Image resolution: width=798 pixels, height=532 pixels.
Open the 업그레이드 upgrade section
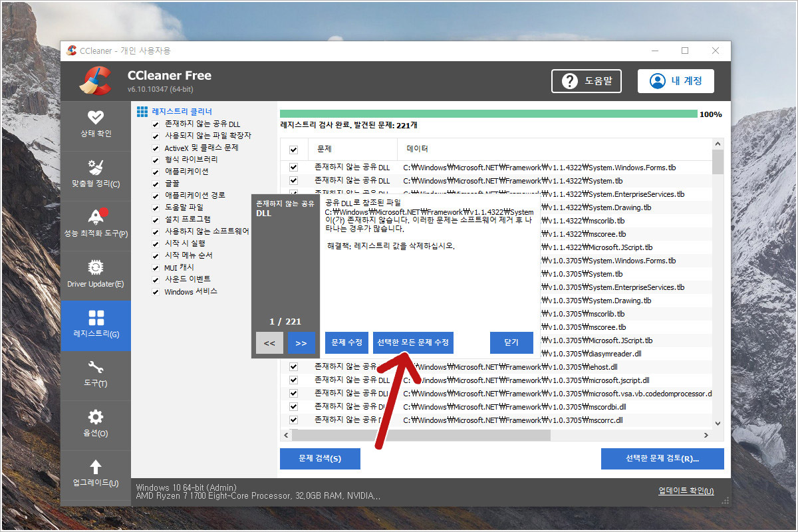[x=95, y=474]
